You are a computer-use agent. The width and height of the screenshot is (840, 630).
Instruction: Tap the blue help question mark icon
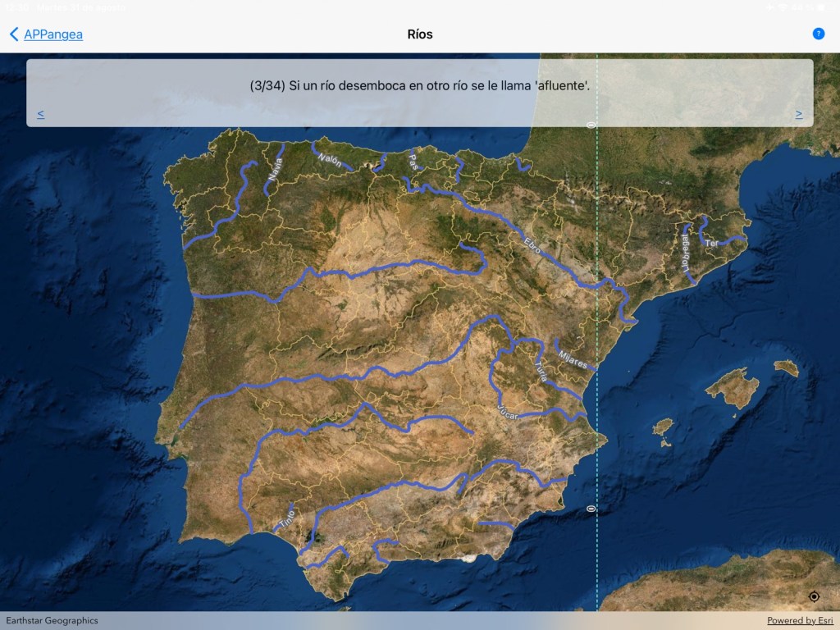(x=818, y=34)
